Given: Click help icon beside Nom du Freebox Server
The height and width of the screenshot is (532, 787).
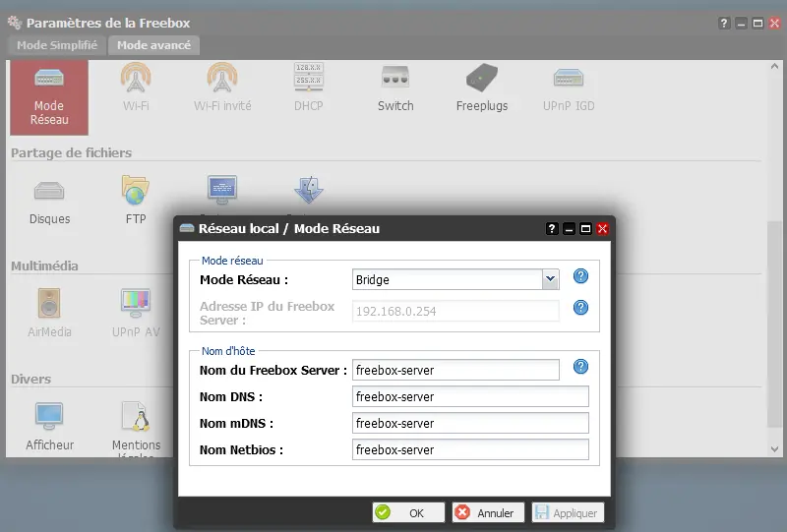Looking at the screenshot, I should click(580, 367).
